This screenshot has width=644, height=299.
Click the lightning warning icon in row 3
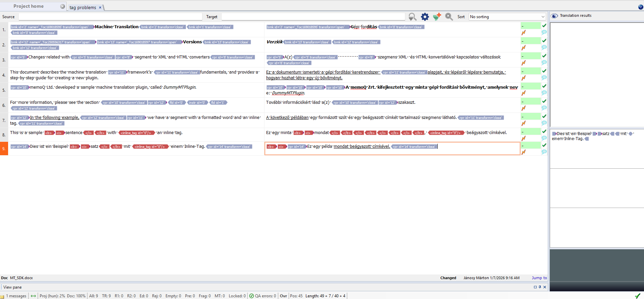[x=524, y=63]
